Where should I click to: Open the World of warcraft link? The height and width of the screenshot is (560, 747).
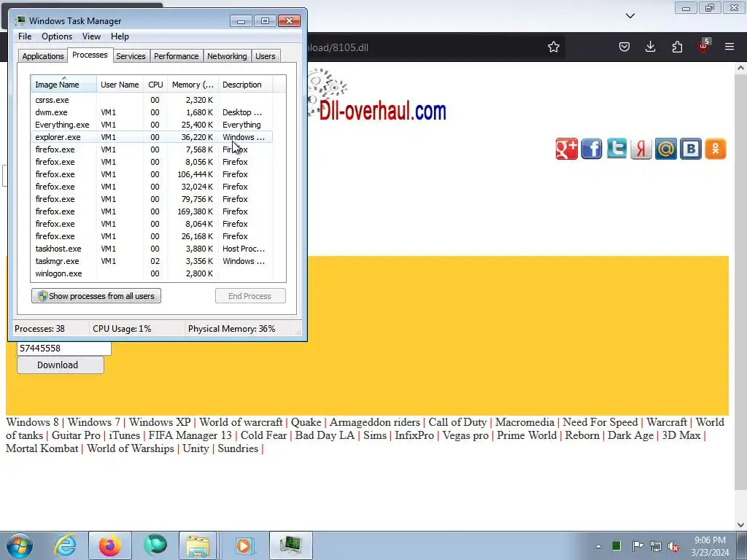point(241,422)
